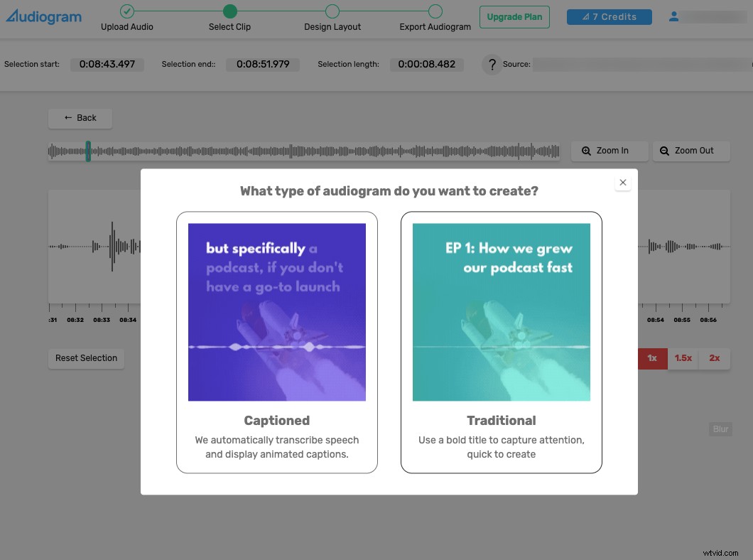The image size is (753, 560).
Task: Open the Upgrade Plan page
Action: [x=514, y=16]
